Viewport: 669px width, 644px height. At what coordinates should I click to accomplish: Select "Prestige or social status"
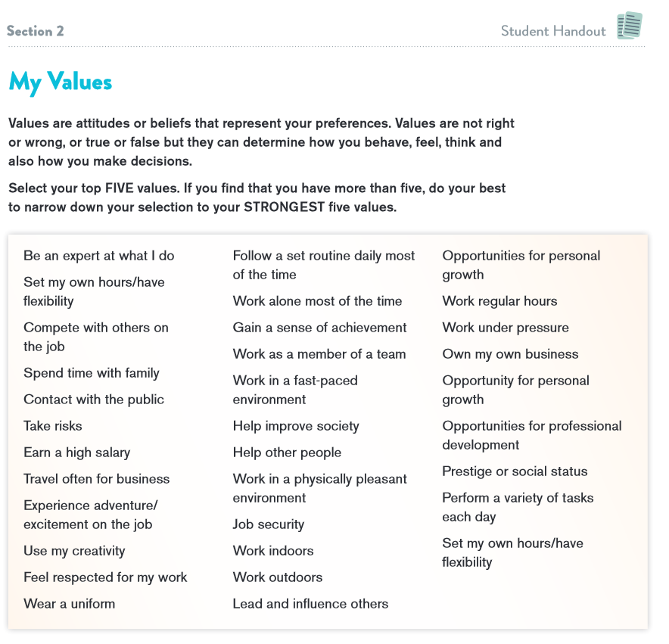(515, 471)
